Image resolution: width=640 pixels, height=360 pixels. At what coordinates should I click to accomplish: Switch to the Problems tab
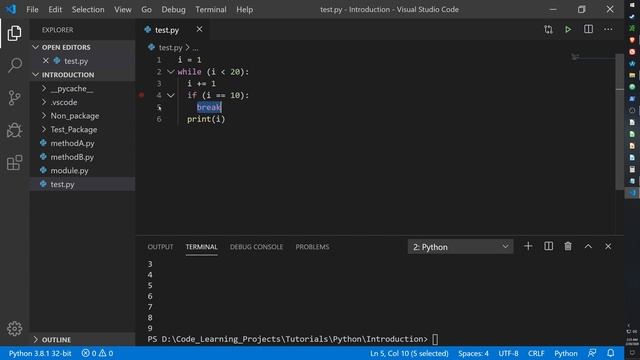point(312,247)
